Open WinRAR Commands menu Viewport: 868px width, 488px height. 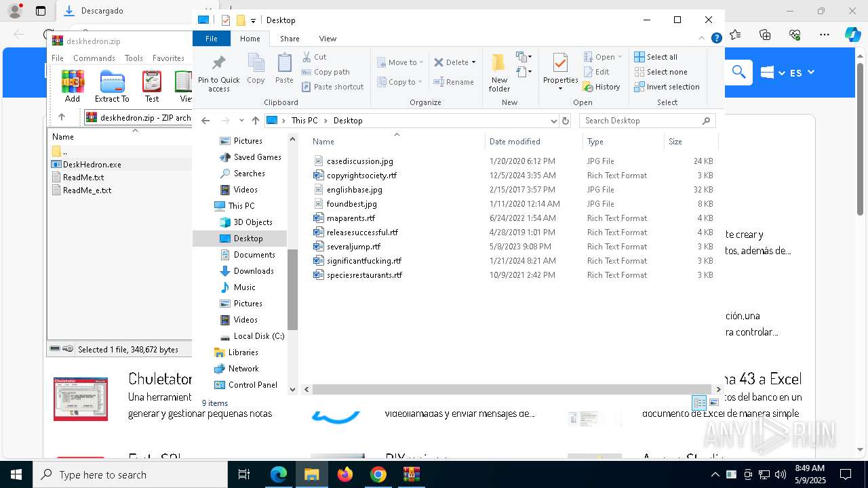click(94, 58)
